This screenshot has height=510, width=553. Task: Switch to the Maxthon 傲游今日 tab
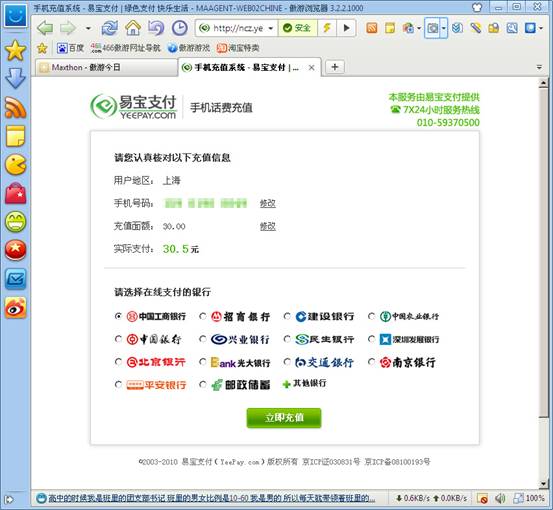(x=106, y=67)
